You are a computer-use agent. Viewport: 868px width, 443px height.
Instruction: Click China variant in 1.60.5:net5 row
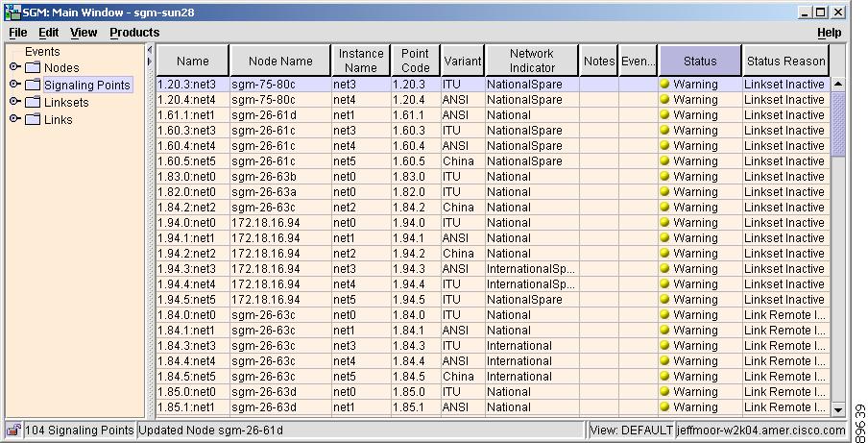click(462, 161)
